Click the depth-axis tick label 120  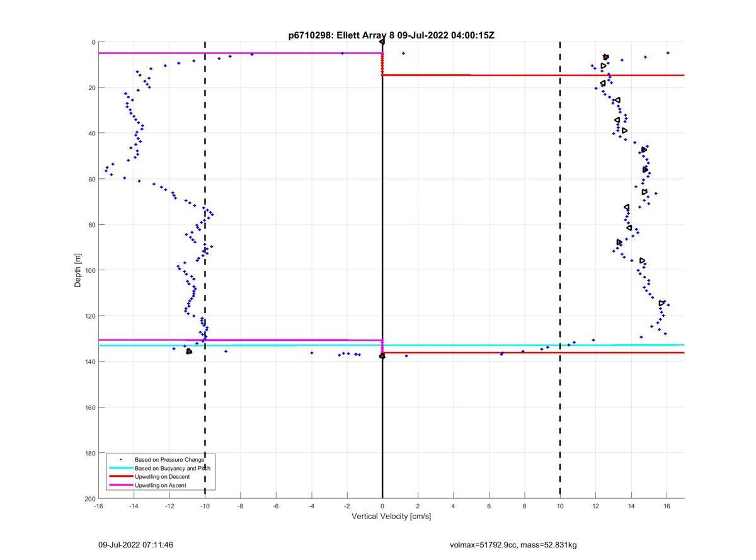coord(89,316)
